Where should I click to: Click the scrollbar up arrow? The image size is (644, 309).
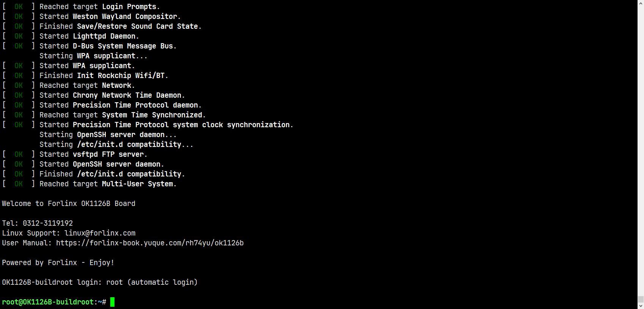pyautogui.click(x=641, y=3)
